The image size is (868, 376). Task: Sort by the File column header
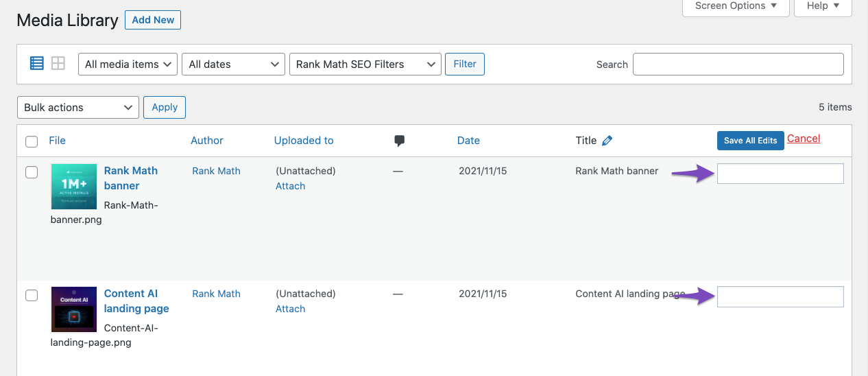[58, 141]
